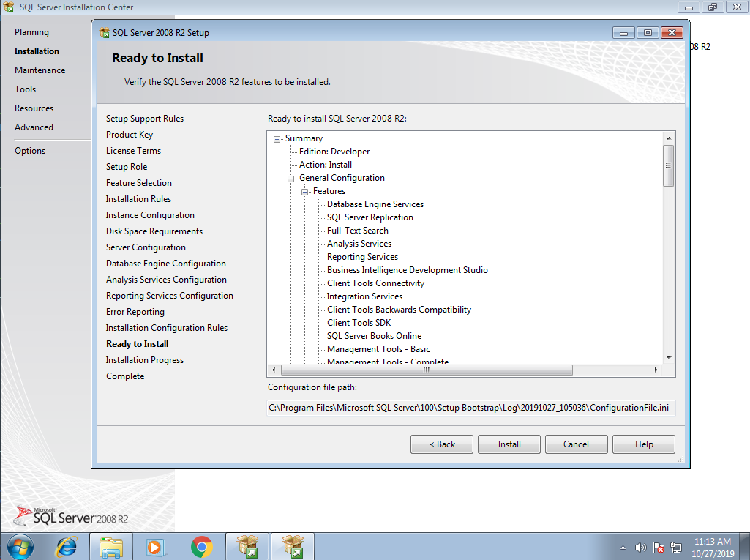Click 'Server Configuration' step
This screenshot has height=560, width=750.
tap(146, 247)
